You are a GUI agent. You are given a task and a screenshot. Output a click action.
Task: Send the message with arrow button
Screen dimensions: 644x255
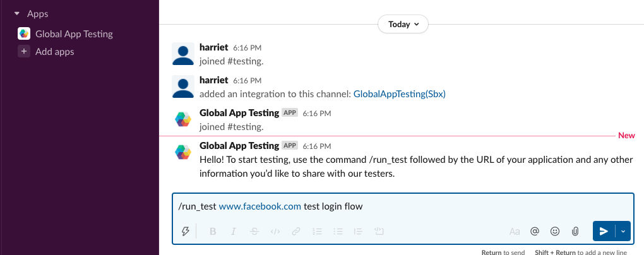[604, 231]
